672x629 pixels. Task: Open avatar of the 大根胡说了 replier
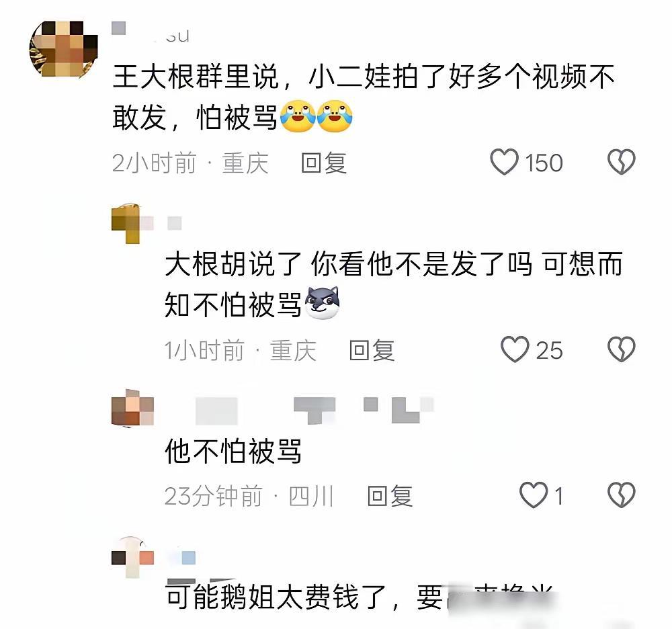pyautogui.click(x=126, y=223)
